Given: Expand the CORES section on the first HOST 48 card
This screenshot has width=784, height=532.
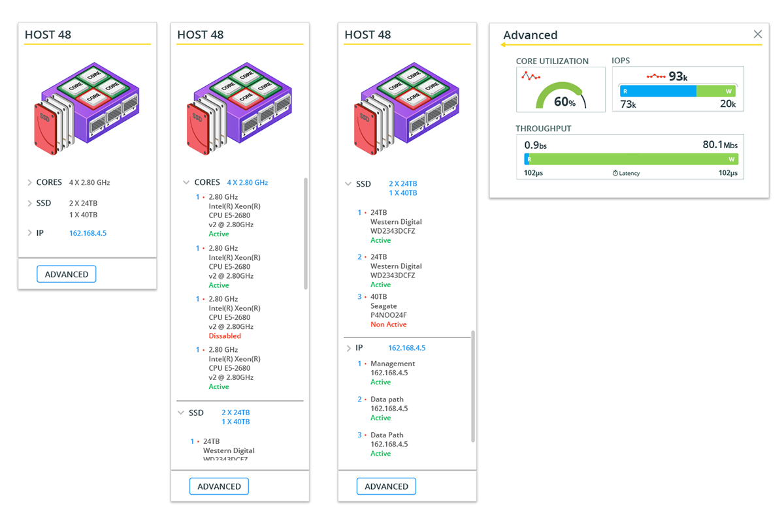Looking at the screenshot, I should [x=30, y=182].
